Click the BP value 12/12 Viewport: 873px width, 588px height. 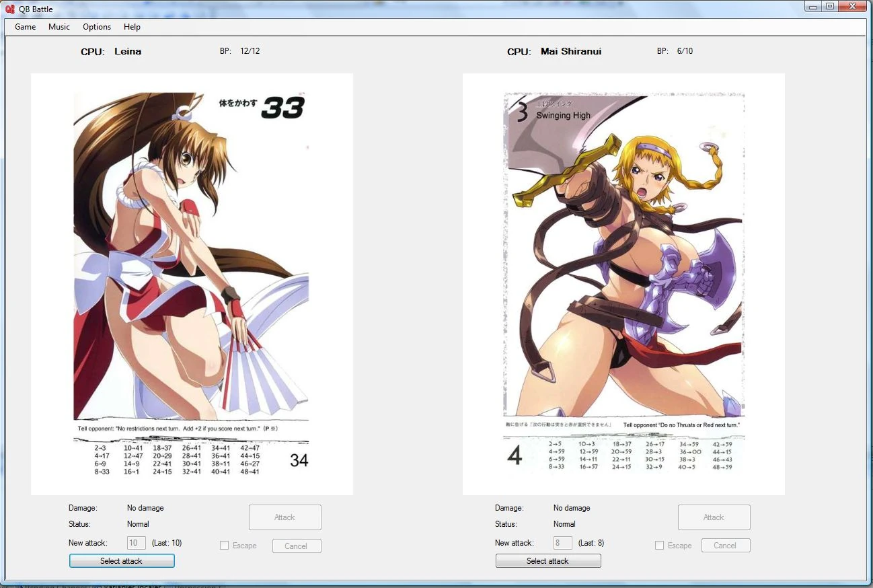point(250,51)
